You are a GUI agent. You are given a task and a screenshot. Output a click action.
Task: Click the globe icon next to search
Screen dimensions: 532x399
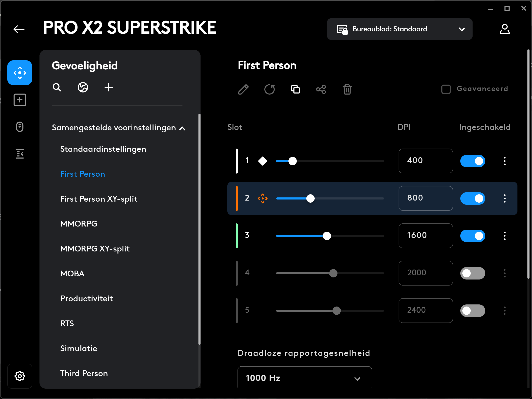coord(83,87)
